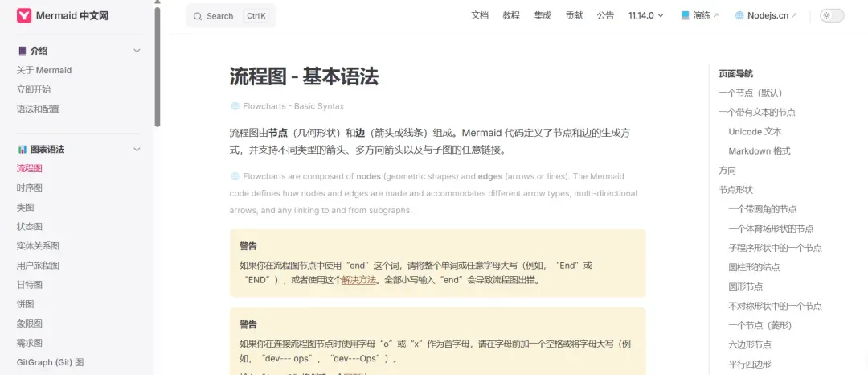The height and width of the screenshot is (375, 868).
Task: Click the Nodejs.cn globe icon
Action: (x=739, y=15)
